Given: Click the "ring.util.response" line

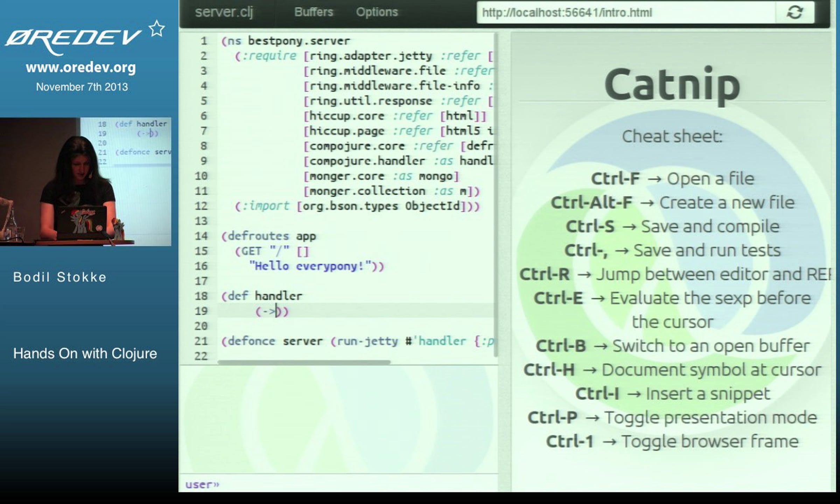Looking at the screenshot, I should coord(398,101).
